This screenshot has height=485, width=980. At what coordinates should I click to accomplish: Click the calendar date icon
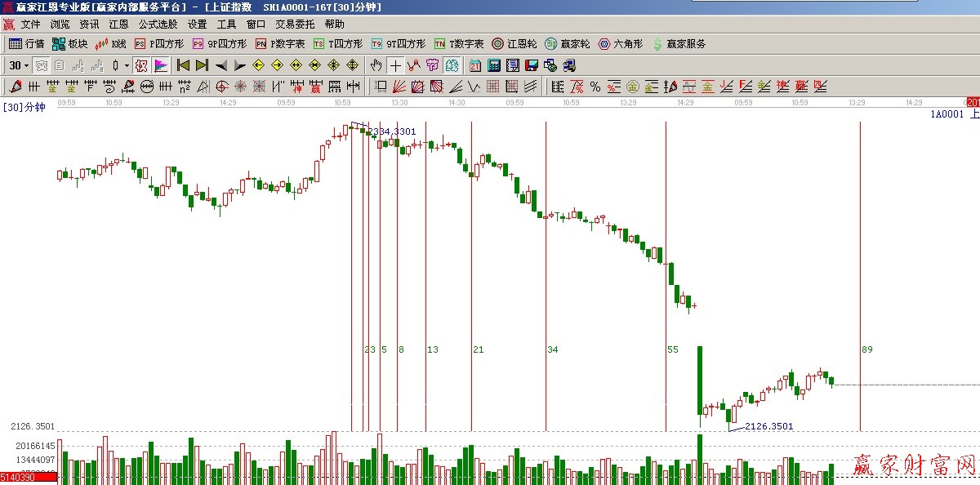coord(475,65)
